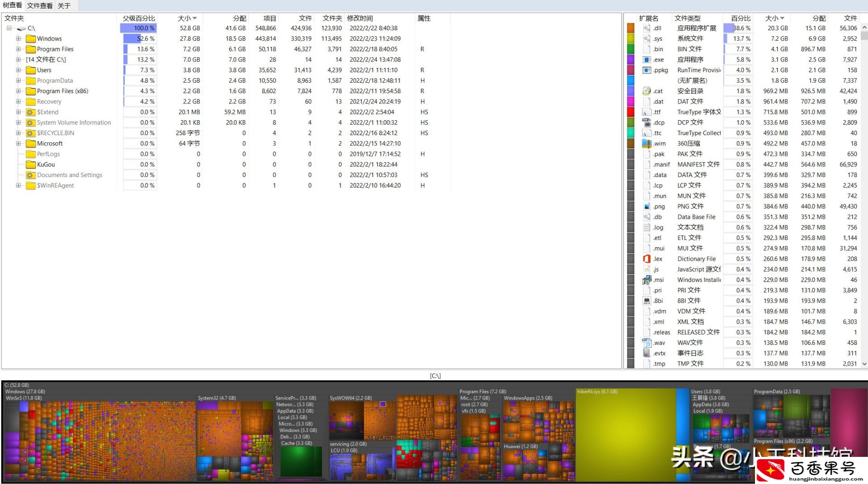Select the WinSxS (11.8 GB) treemap label
This screenshot has height=484, width=868.
click(24, 398)
